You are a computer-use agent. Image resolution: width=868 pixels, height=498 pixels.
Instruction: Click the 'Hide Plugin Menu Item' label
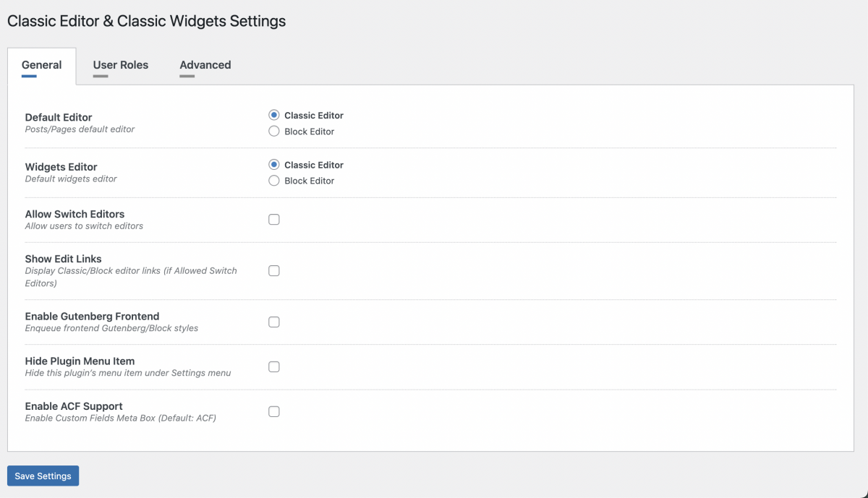[80, 361]
